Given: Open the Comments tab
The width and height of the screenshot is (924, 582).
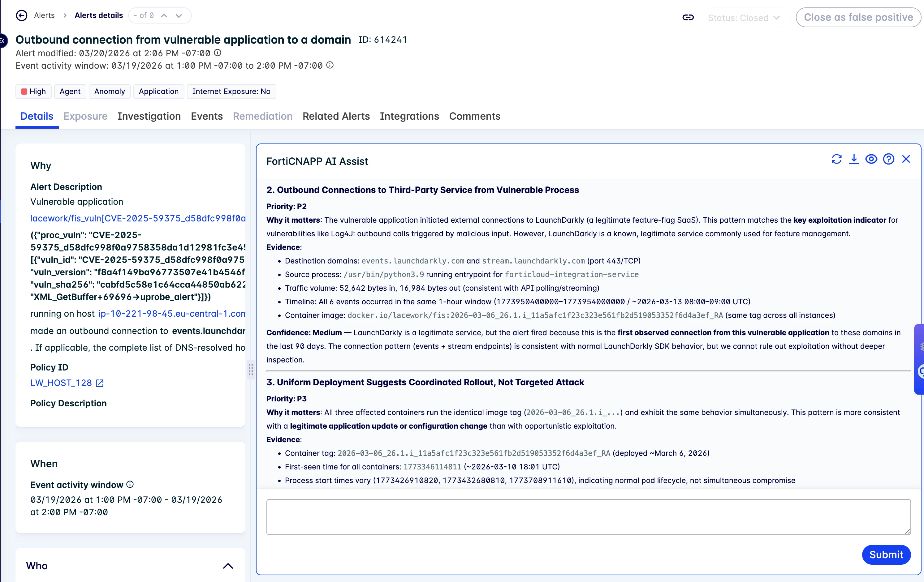Looking at the screenshot, I should coord(475,116).
